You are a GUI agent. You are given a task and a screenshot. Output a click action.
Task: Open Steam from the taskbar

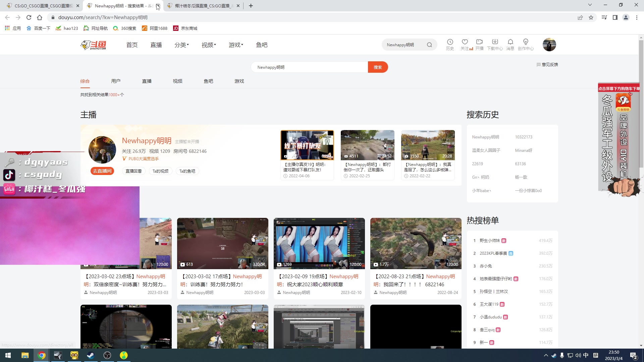point(91,355)
